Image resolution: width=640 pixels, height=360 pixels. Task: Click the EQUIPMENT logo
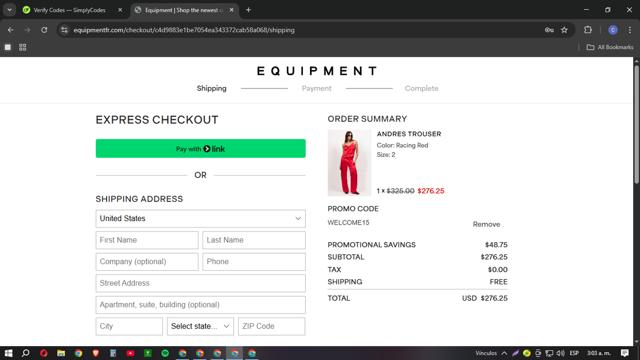coord(317,71)
